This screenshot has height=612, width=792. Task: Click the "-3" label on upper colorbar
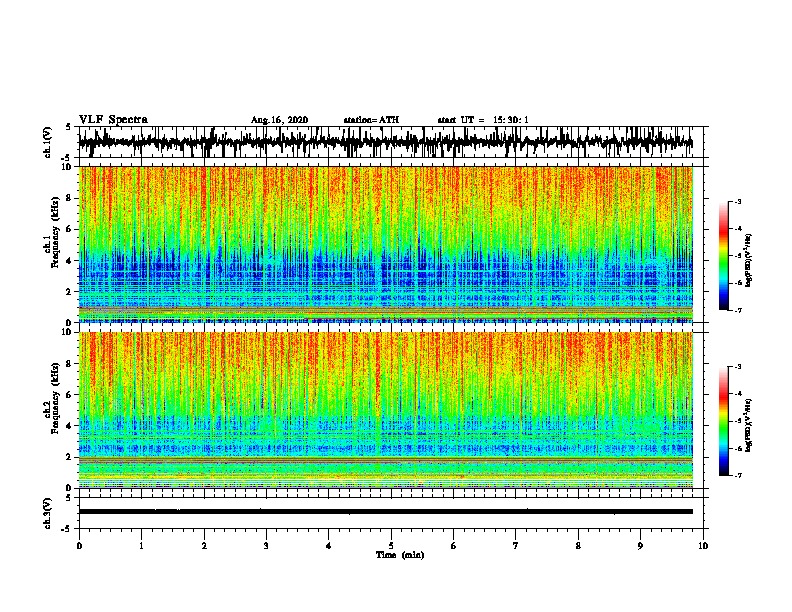click(x=738, y=202)
